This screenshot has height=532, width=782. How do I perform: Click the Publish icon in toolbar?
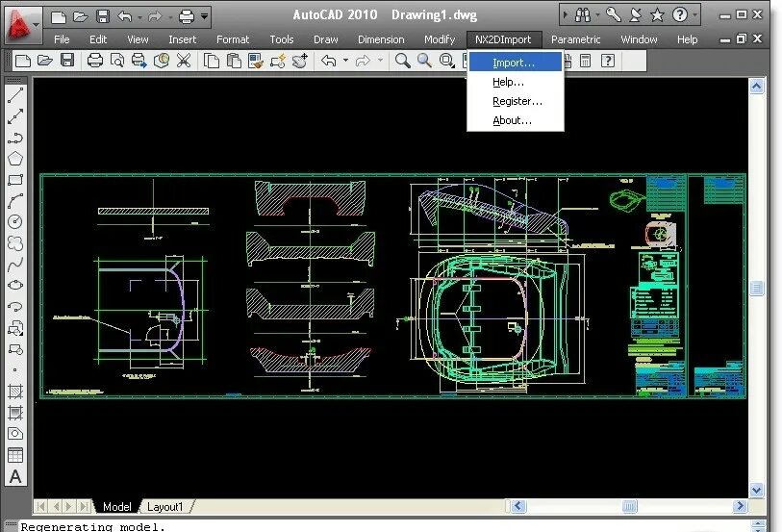[139, 61]
